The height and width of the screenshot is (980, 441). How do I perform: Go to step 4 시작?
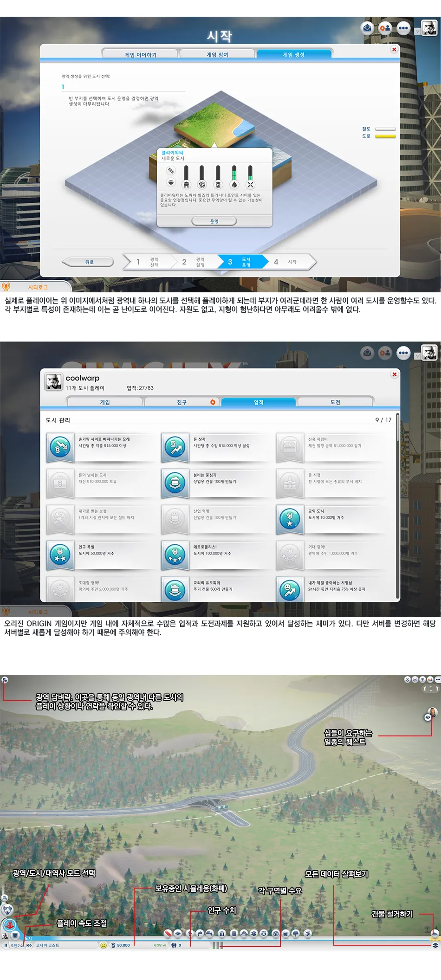coord(290,262)
